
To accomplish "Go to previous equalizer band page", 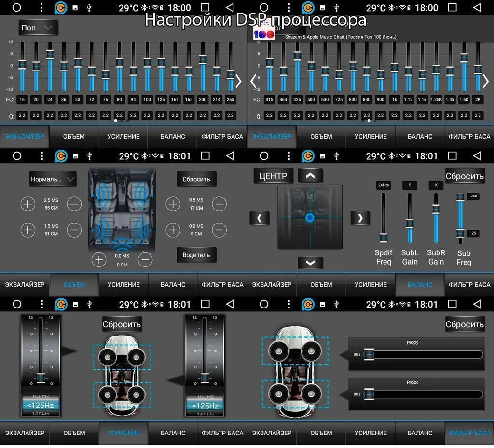I will pos(254,81).
